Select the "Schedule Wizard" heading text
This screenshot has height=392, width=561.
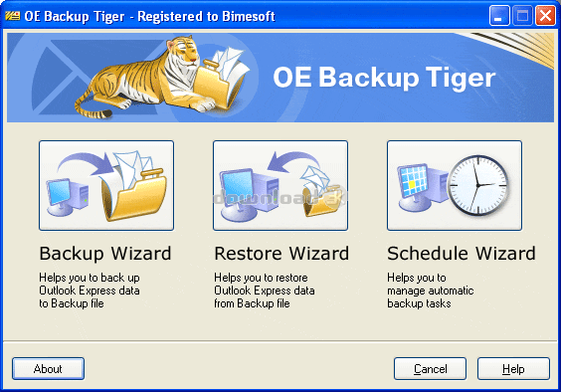pos(462,254)
